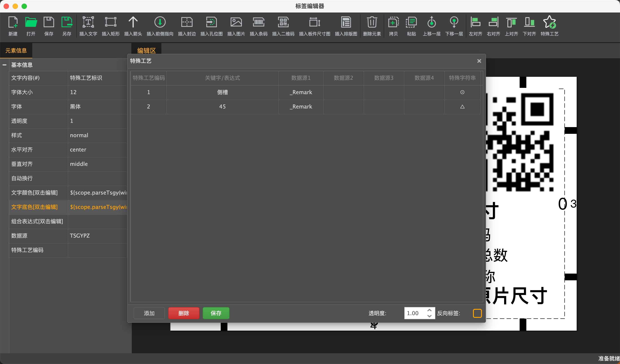
Task: Select the row with keyword 侧槽
Action: (222, 92)
